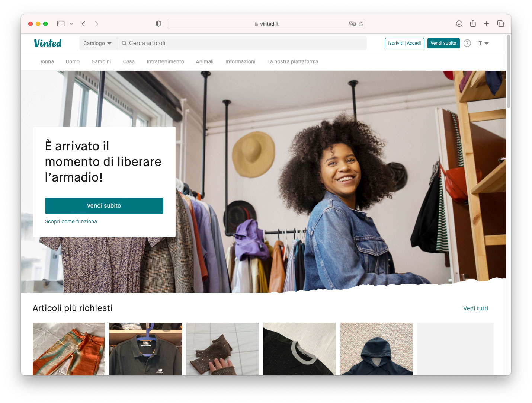
Task: Go back with the Safari back arrow
Action: 84,24
